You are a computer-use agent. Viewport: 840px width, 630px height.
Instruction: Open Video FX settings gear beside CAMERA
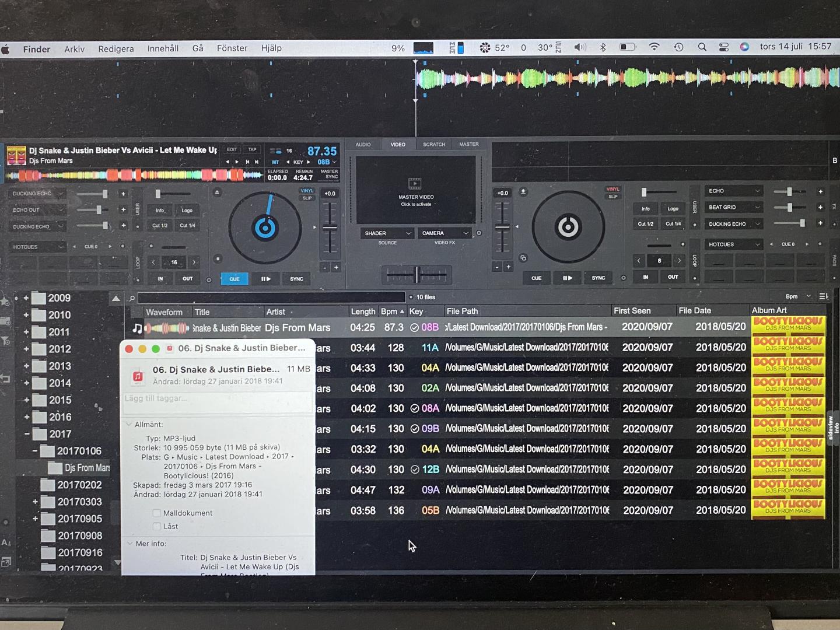(479, 233)
